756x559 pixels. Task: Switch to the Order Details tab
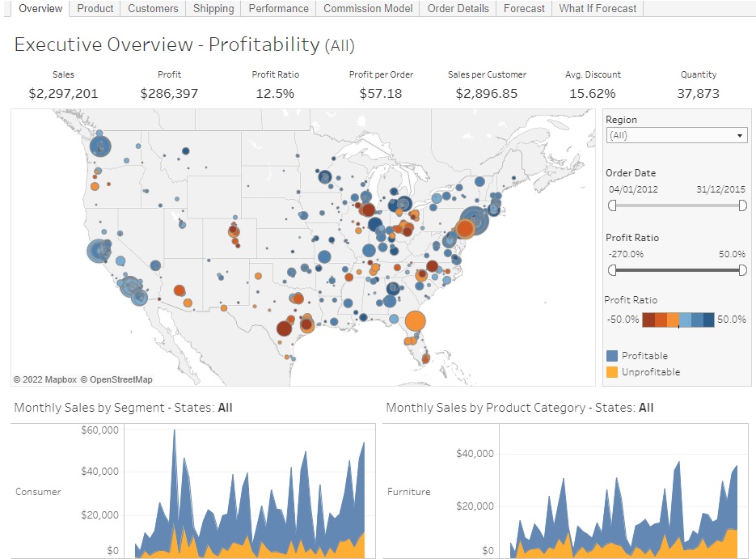tap(458, 9)
